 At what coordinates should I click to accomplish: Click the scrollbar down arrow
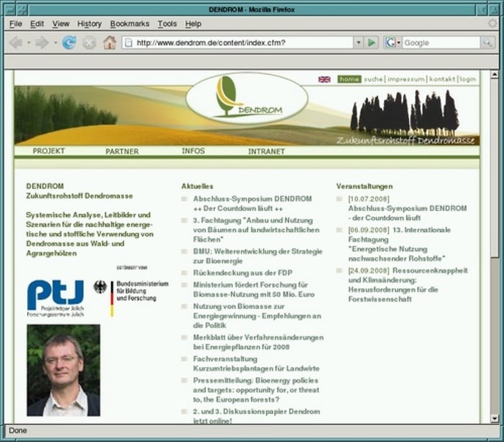pos(495,419)
